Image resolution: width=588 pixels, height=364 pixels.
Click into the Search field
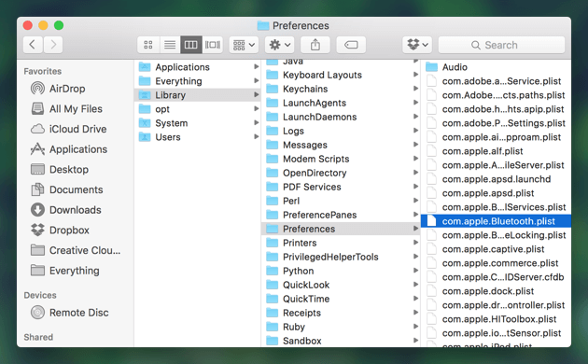pyautogui.click(x=501, y=45)
